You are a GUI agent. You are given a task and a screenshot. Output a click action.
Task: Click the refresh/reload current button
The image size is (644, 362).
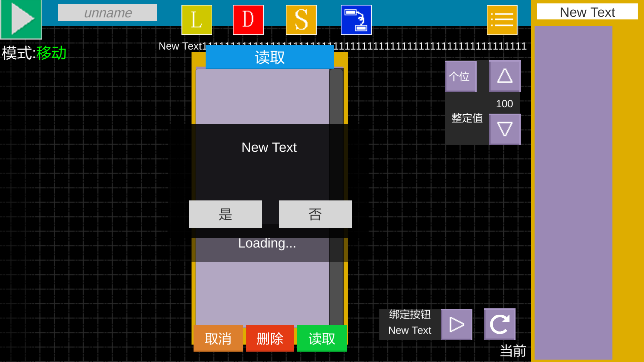coord(500,324)
